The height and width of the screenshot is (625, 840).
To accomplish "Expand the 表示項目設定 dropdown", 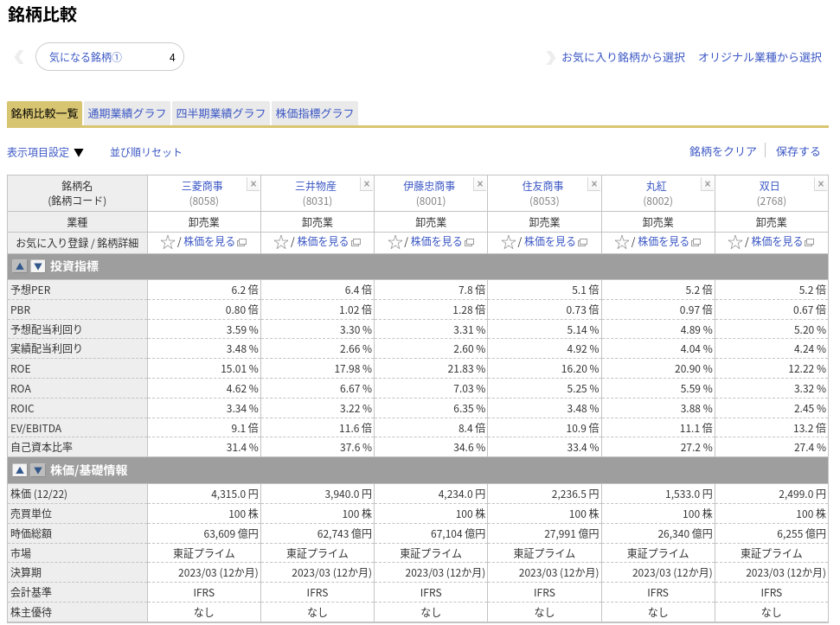I will pos(45,152).
